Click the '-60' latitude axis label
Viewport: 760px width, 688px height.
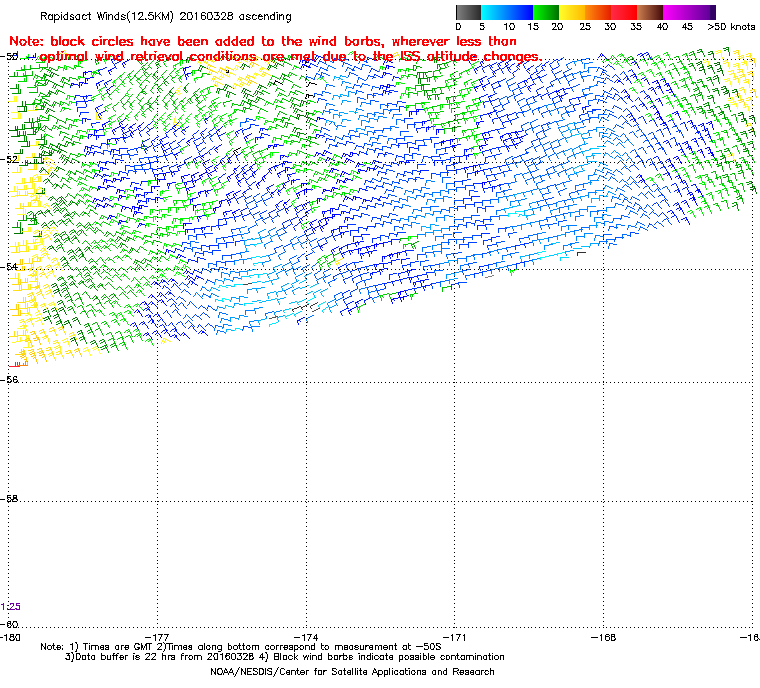pos(9,624)
